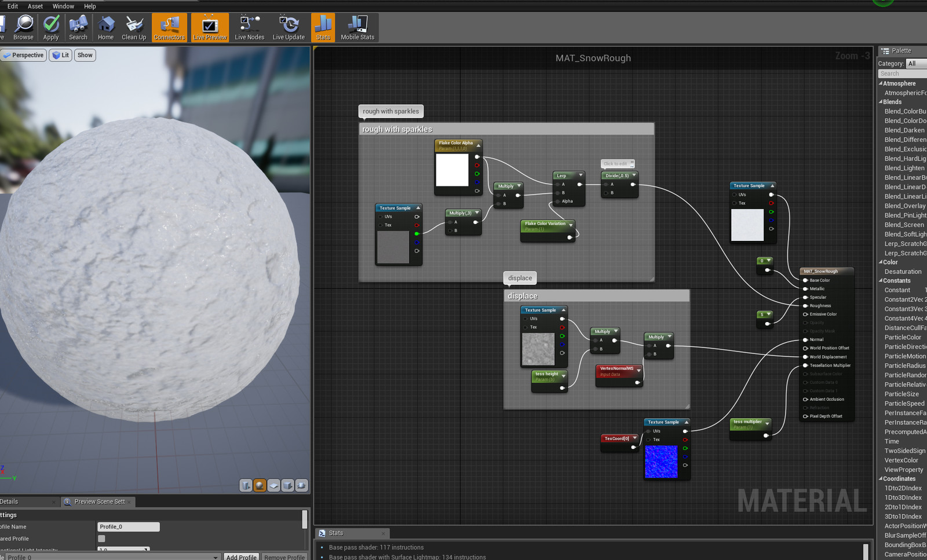Click the Lit view mode icon button

click(x=56, y=55)
